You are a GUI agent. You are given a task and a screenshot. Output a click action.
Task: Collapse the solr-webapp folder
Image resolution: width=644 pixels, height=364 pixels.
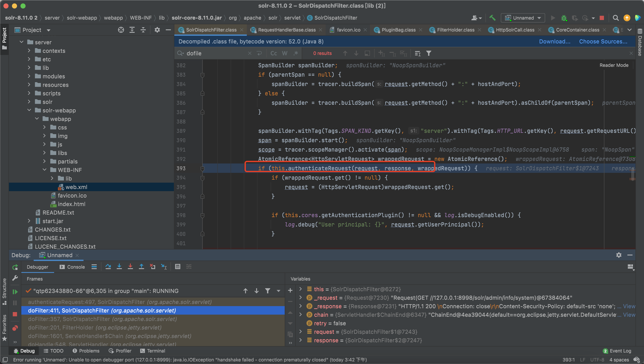pyautogui.click(x=29, y=110)
